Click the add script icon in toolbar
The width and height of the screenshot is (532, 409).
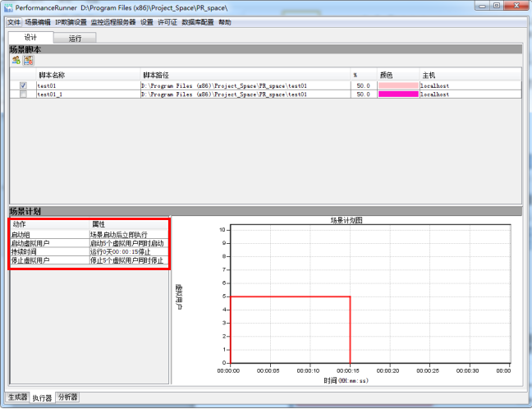[x=16, y=60]
